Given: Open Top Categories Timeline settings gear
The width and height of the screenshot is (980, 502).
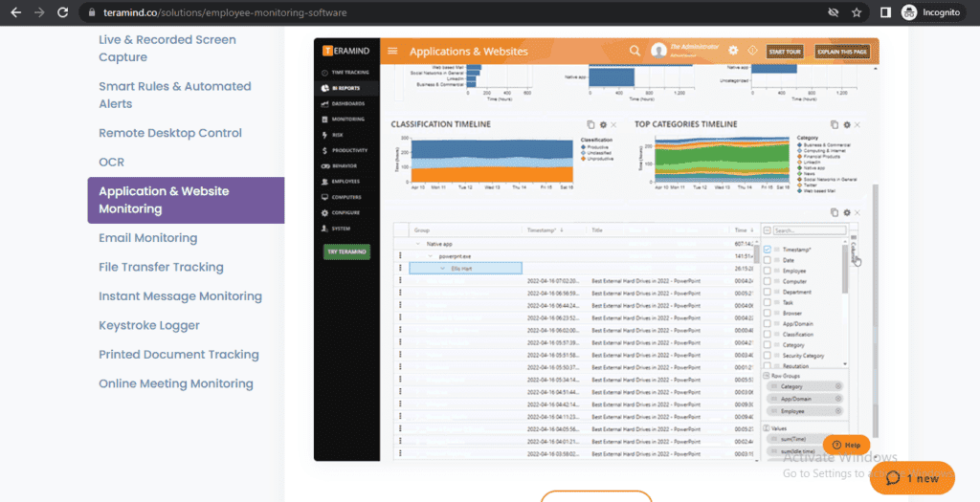Looking at the screenshot, I should [x=847, y=125].
